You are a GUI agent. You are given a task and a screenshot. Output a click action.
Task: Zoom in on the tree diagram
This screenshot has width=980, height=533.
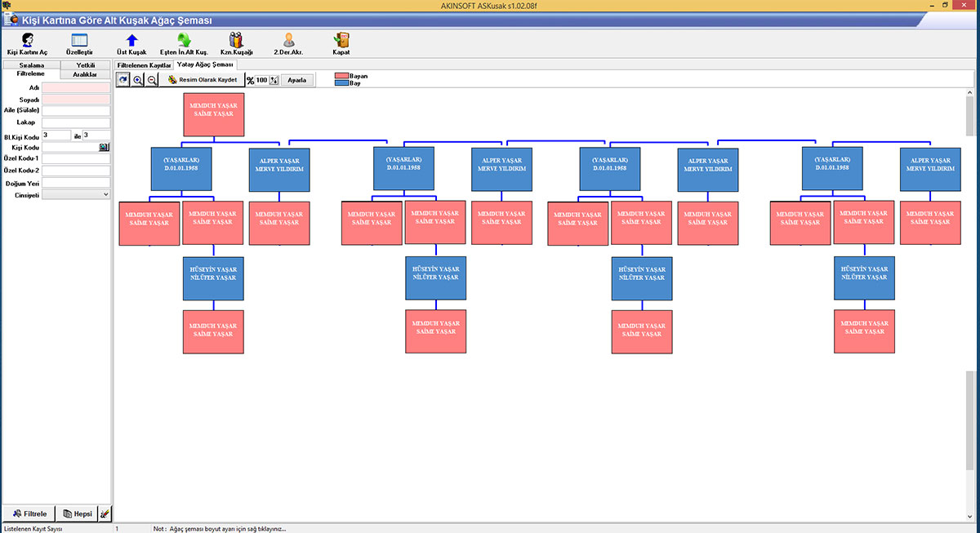[x=138, y=80]
